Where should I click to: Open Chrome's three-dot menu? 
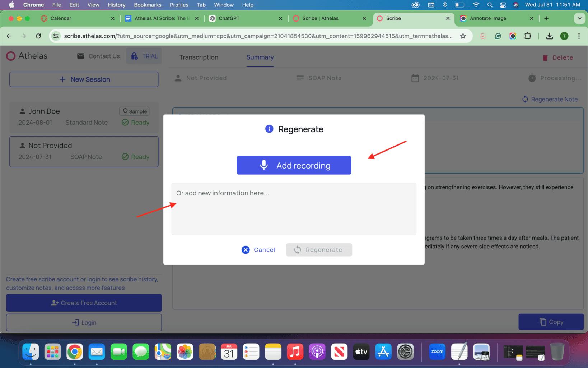pos(579,36)
